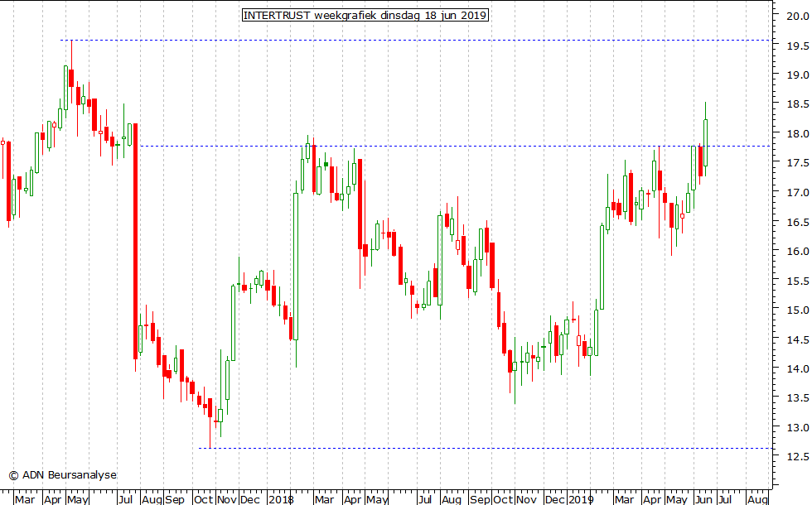Click the lower support dotted line near 12.6
This screenshot has height=505, width=812.
pyautogui.click(x=486, y=448)
